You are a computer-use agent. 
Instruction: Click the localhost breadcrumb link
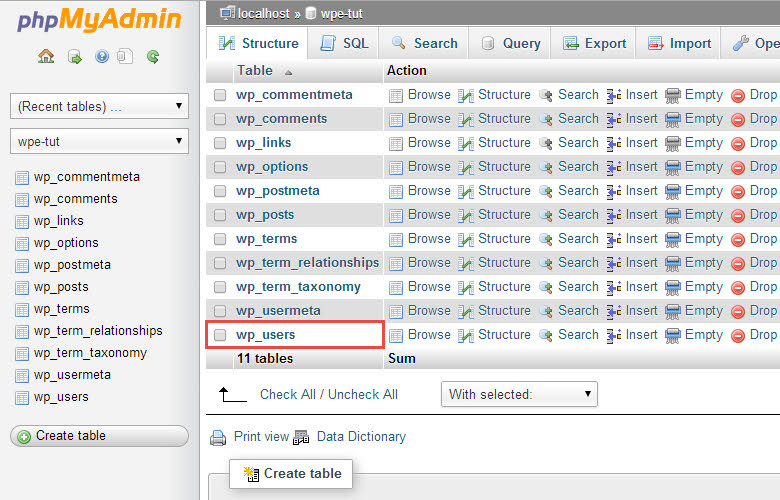264,13
